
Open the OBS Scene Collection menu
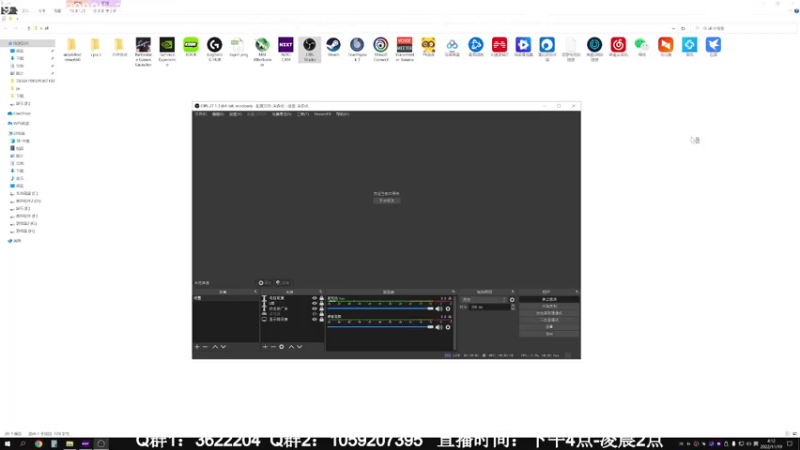coord(282,114)
